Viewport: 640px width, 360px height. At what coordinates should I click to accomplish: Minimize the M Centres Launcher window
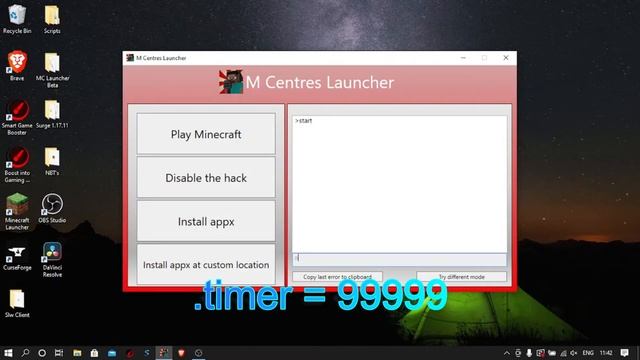(x=463, y=58)
